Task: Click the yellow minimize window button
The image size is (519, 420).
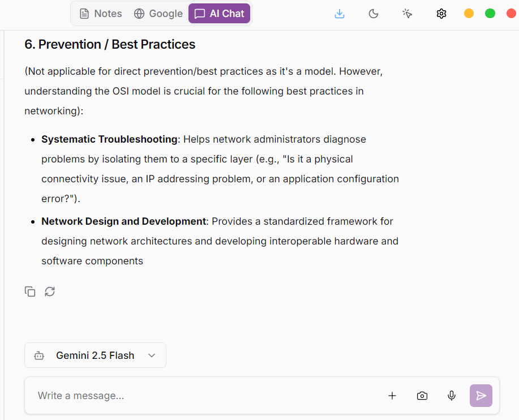Action: (x=469, y=14)
